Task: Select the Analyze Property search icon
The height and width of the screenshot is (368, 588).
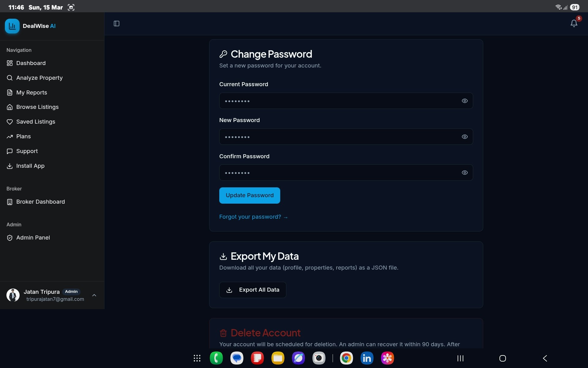Action: click(9, 78)
